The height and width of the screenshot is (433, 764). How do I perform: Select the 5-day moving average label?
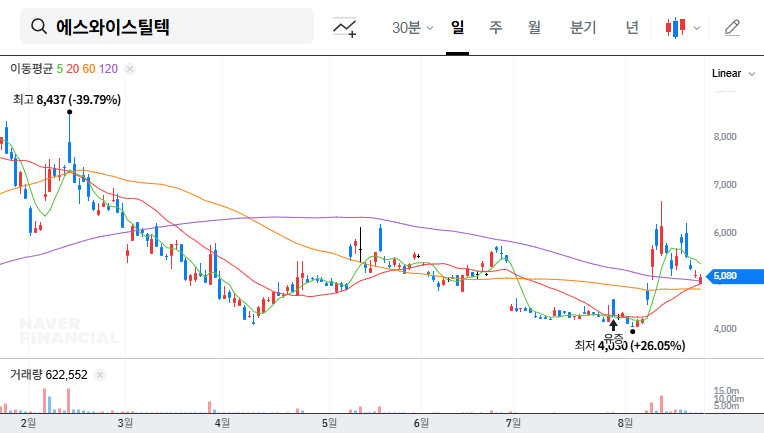59,69
